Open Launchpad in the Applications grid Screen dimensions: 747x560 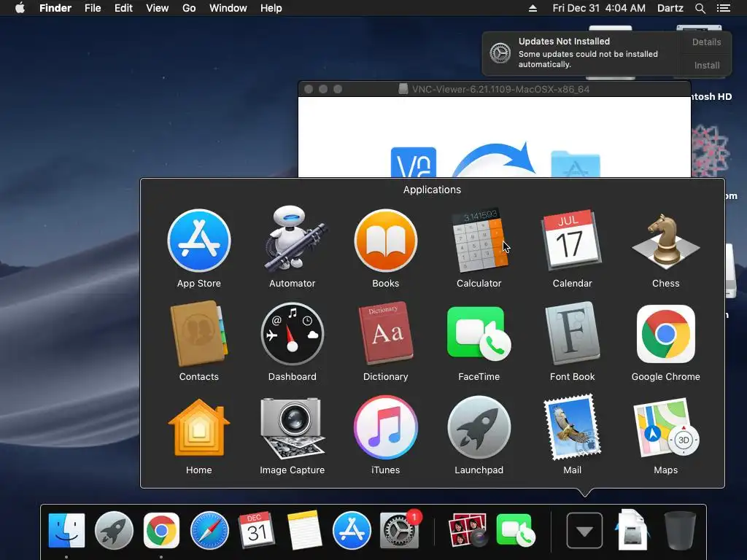pyautogui.click(x=479, y=427)
